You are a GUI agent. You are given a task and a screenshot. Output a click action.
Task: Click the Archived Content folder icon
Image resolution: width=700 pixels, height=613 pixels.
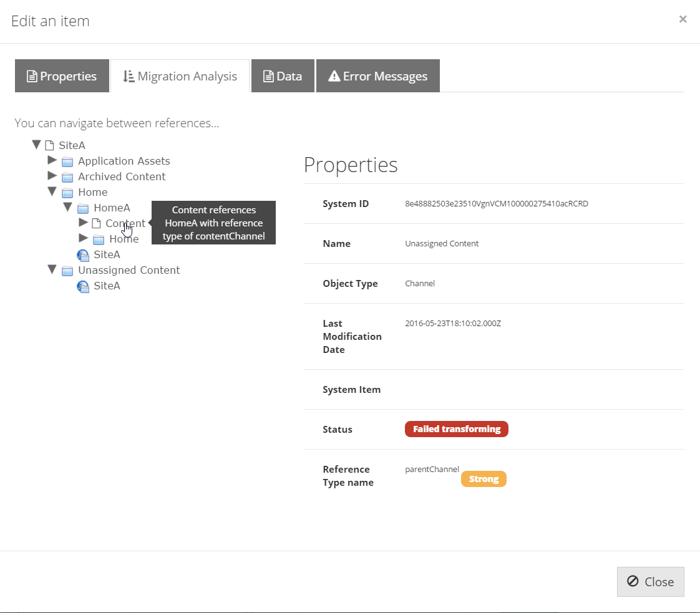67,177
